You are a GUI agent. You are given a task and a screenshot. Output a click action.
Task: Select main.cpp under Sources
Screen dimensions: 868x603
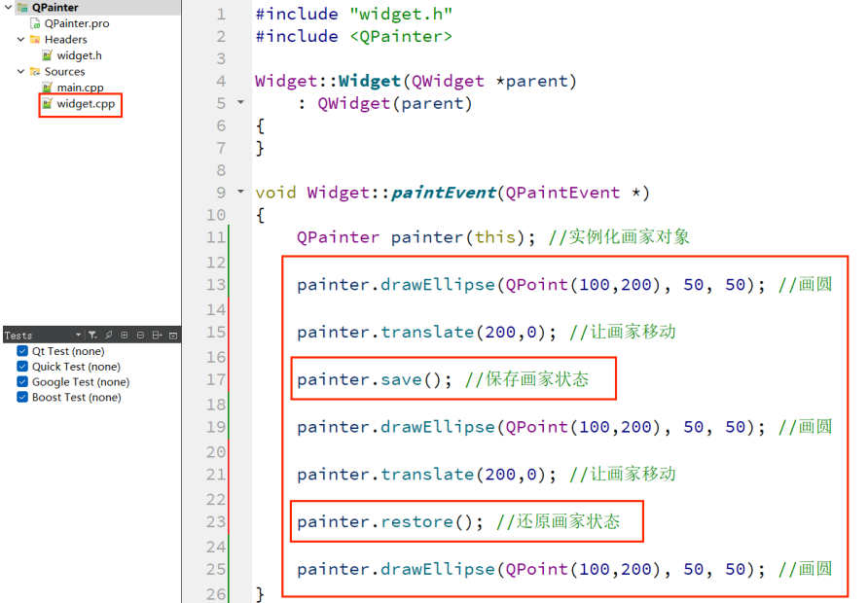click(80, 88)
